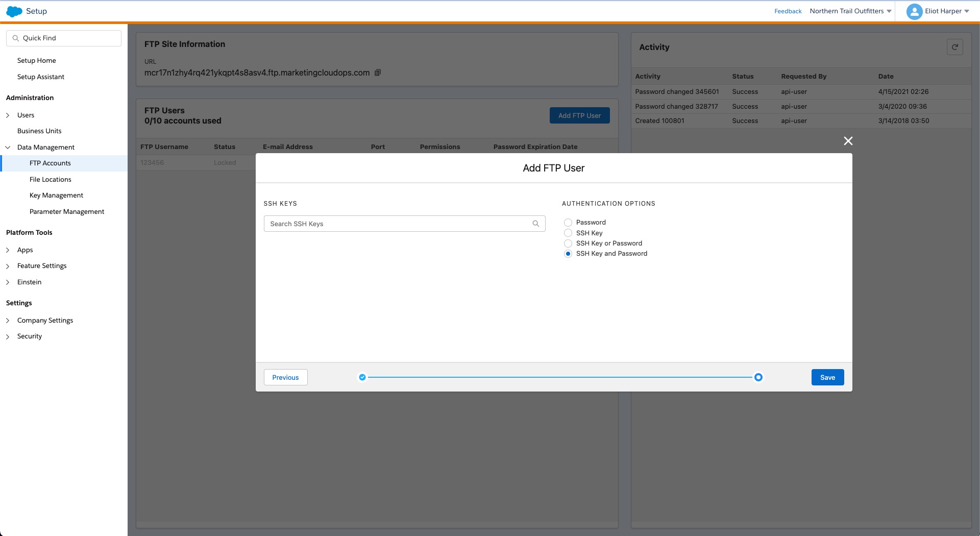
Task: Click the E-mail Address column header
Action: click(288, 147)
